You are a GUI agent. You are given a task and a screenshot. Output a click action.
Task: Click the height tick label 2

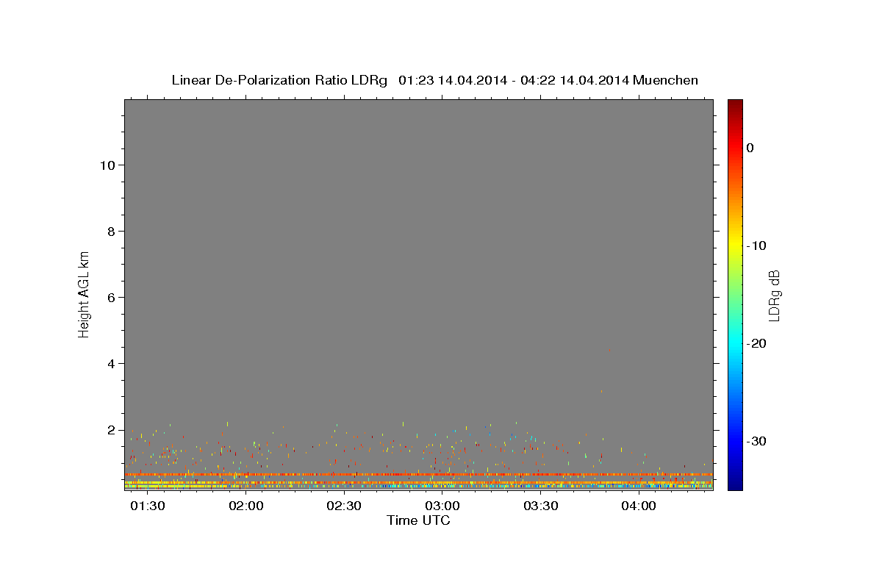coord(110,430)
